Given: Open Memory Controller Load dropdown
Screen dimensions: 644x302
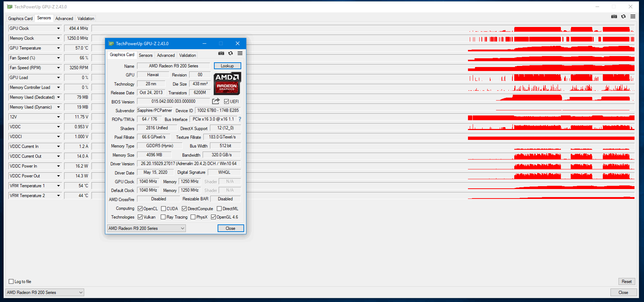Looking at the screenshot, I should (58, 87).
